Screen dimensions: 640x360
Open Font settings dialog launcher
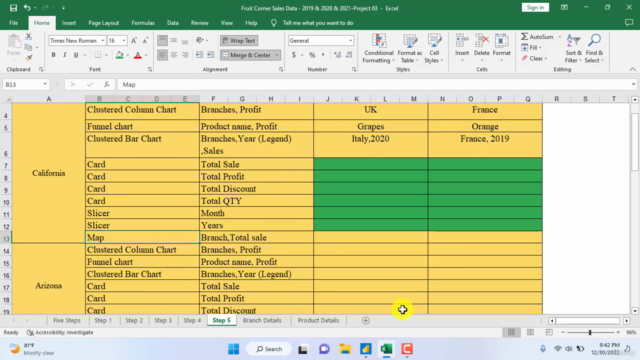pos(150,70)
